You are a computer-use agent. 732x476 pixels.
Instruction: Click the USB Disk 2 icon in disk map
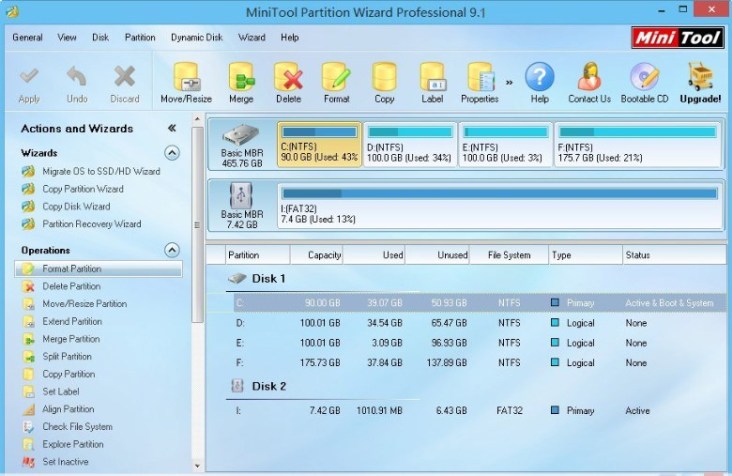241,195
